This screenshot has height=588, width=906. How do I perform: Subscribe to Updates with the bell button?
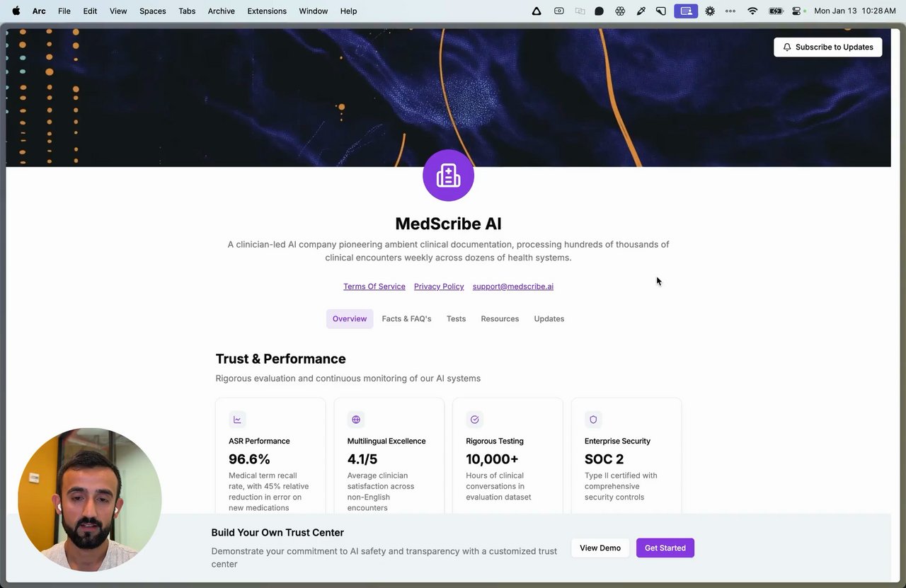click(x=827, y=47)
